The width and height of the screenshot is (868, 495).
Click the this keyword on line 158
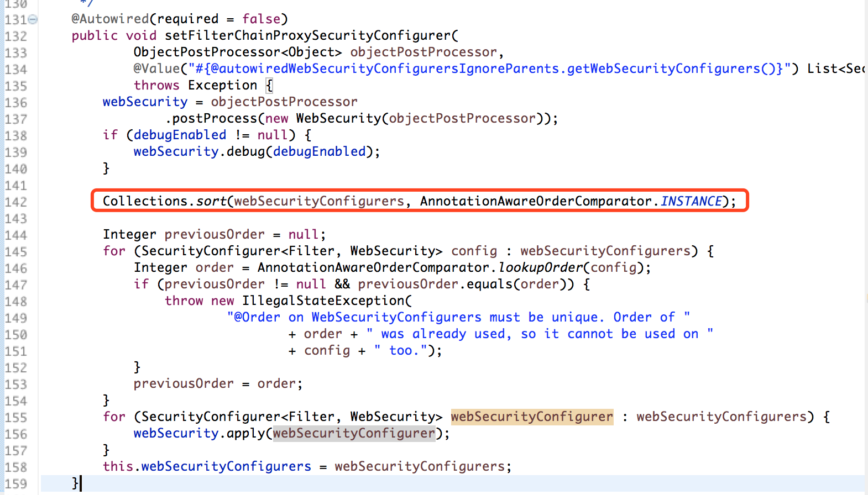click(118, 466)
